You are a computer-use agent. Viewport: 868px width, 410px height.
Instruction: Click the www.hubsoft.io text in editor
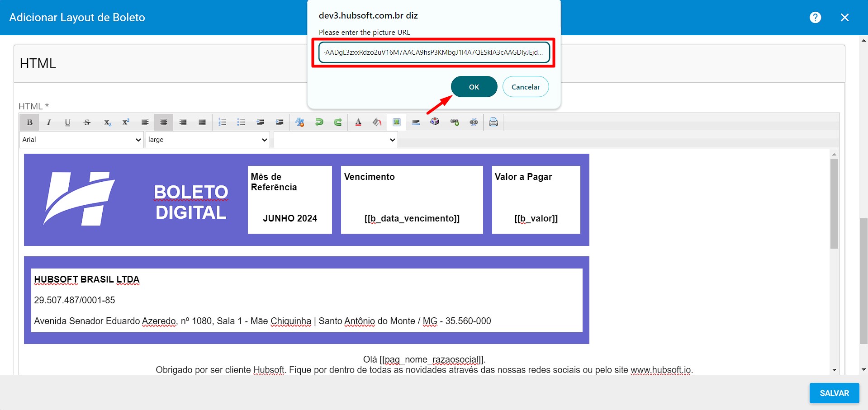pyautogui.click(x=661, y=370)
